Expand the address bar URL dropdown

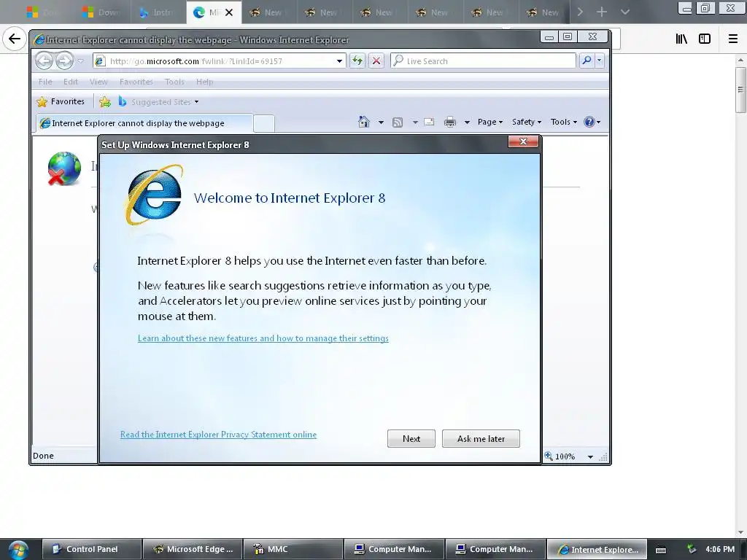pyautogui.click(x=339, y=61)
